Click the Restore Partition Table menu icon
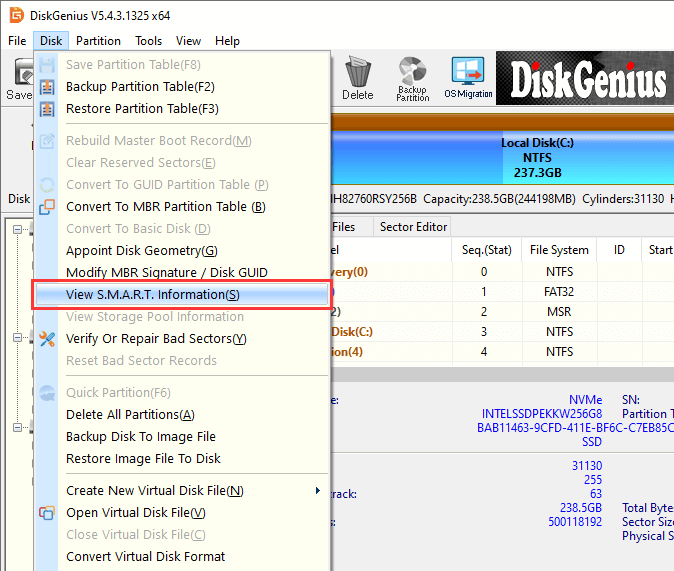 (x=47, y=109)
